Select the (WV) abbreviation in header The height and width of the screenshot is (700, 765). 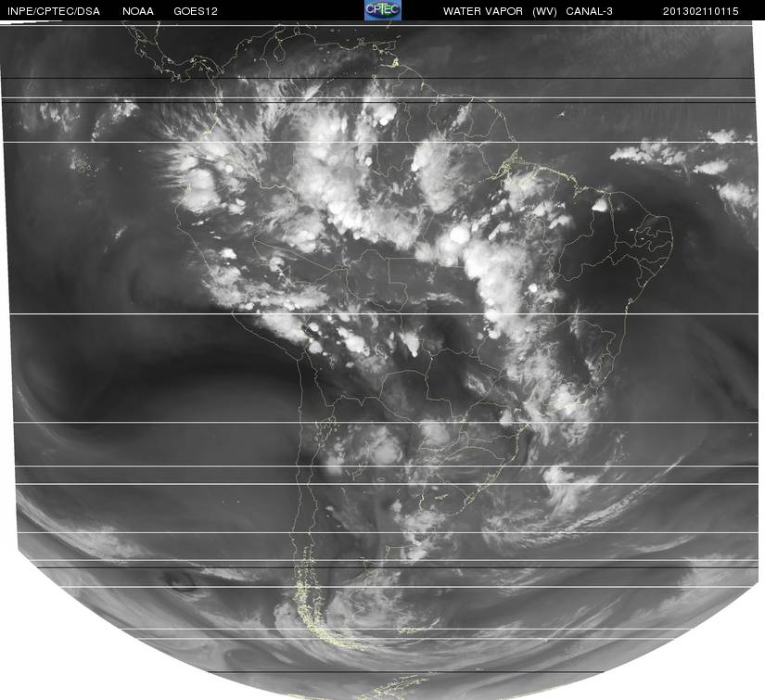544,11
